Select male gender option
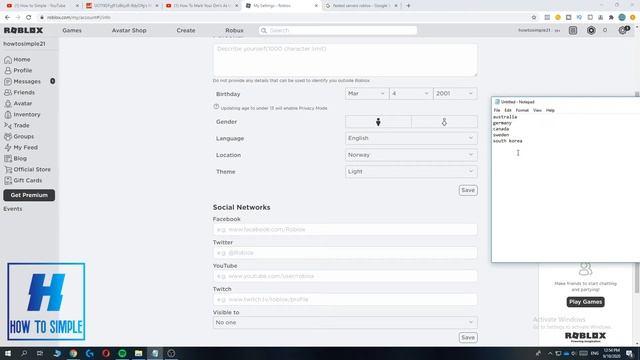 tap(378, 122)
